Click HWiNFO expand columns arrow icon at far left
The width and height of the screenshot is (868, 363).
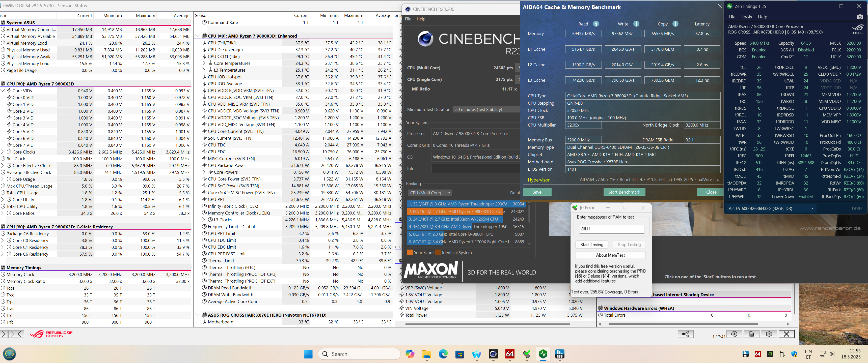(3, 334)
